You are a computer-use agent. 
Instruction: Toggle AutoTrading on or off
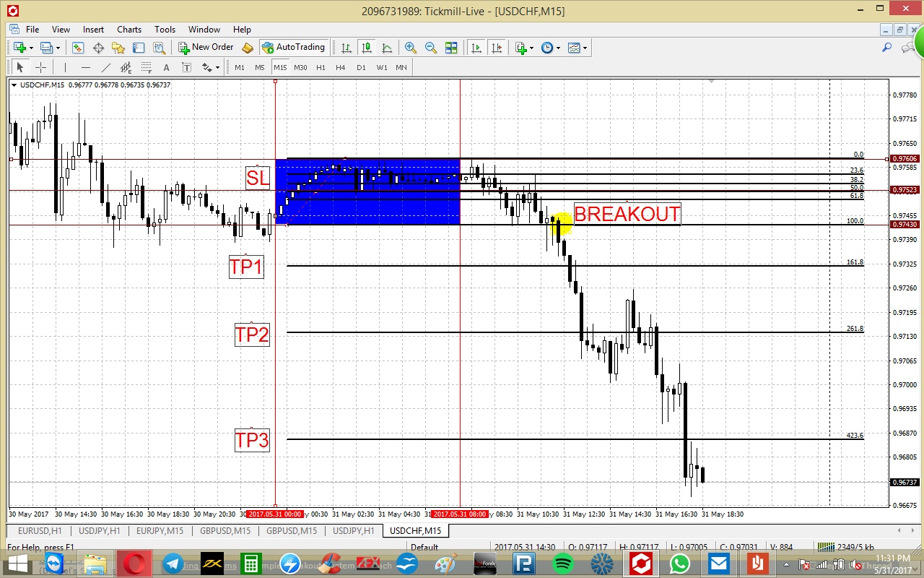click(x=293, y=47)
